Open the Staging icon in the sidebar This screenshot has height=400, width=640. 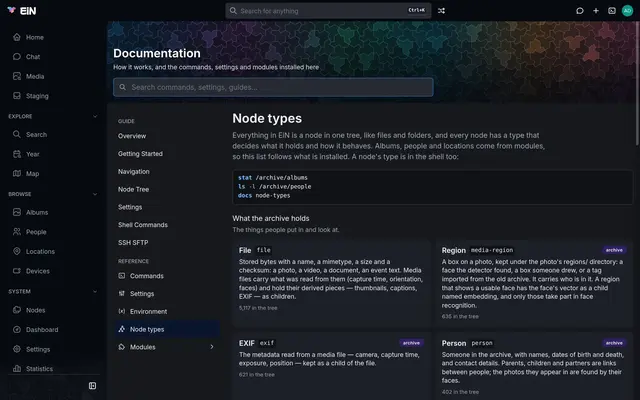pos(17,96)
